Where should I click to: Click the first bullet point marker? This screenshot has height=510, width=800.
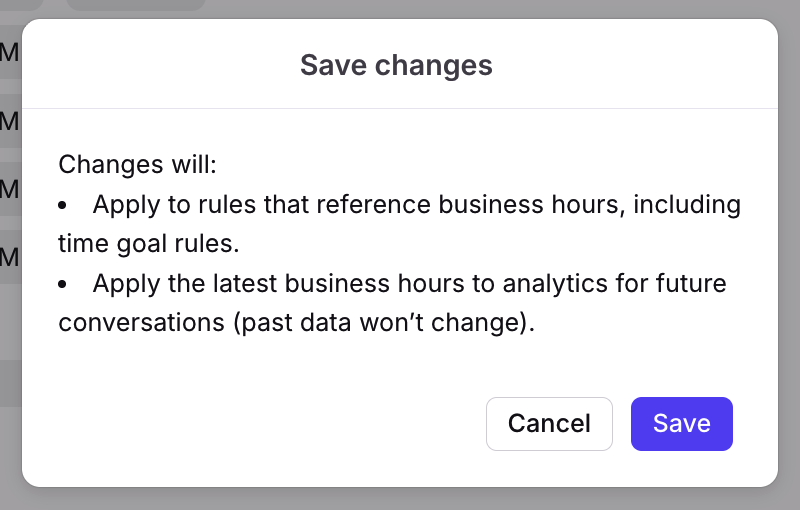(x=63, y=205)
